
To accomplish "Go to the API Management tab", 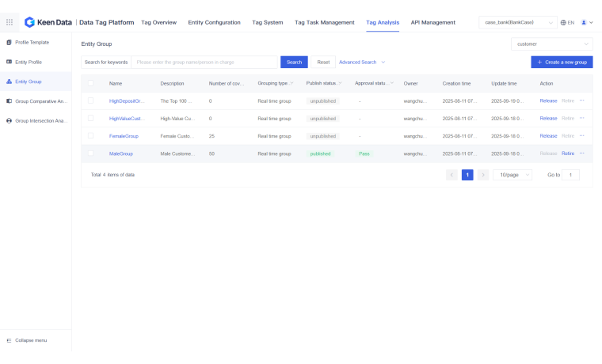I will pos(432,22).
